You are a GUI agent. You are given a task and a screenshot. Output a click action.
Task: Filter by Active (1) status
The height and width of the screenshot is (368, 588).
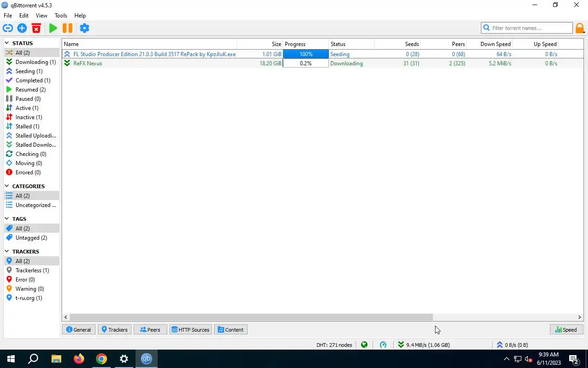[31, 108]
